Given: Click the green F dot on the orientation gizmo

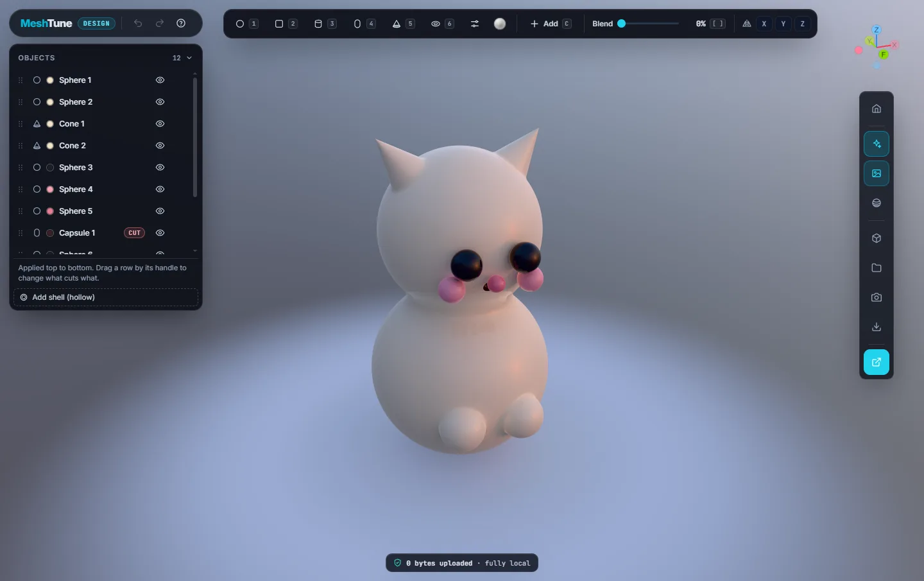Looking at the screenshot, I should 884,55.
